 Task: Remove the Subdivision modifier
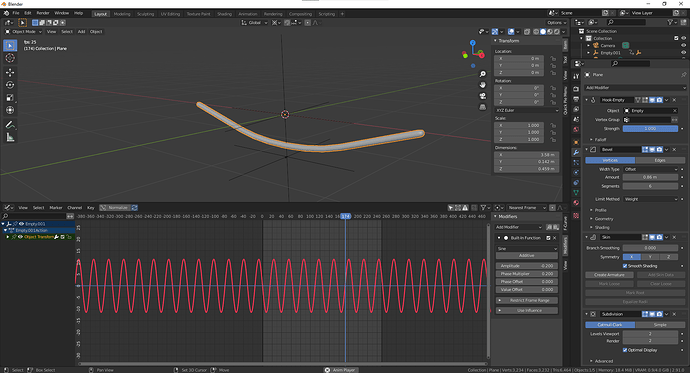[x=675, y=314]
